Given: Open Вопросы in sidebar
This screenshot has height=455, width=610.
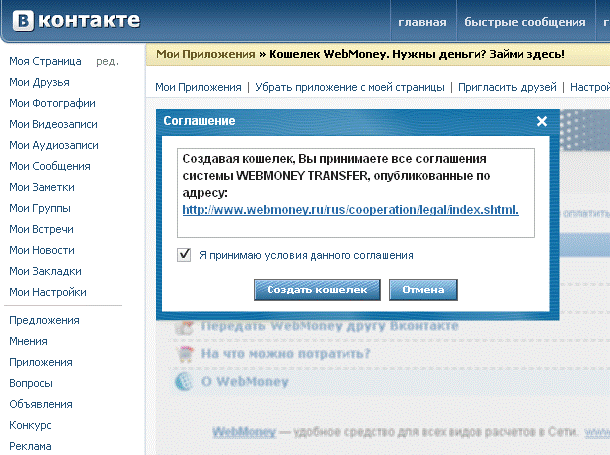Looking at the screenshot, I should (31, 383).
